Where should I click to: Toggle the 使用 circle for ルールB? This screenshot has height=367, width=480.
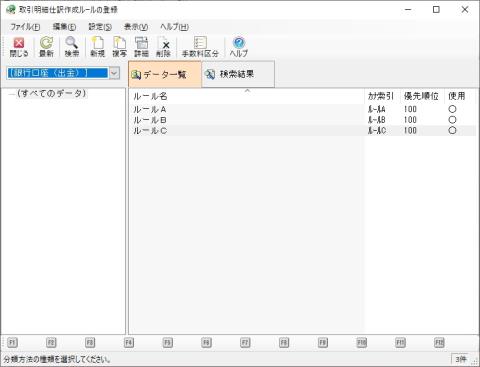coord(452,120)
